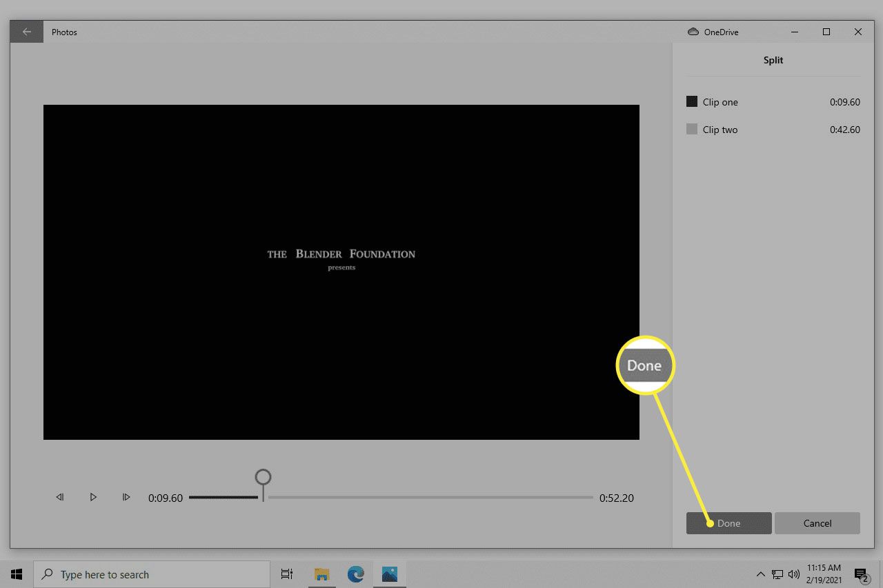Click the Clip two label
Viewport: 883px width, 588px height.
click(x=720, y=130)
